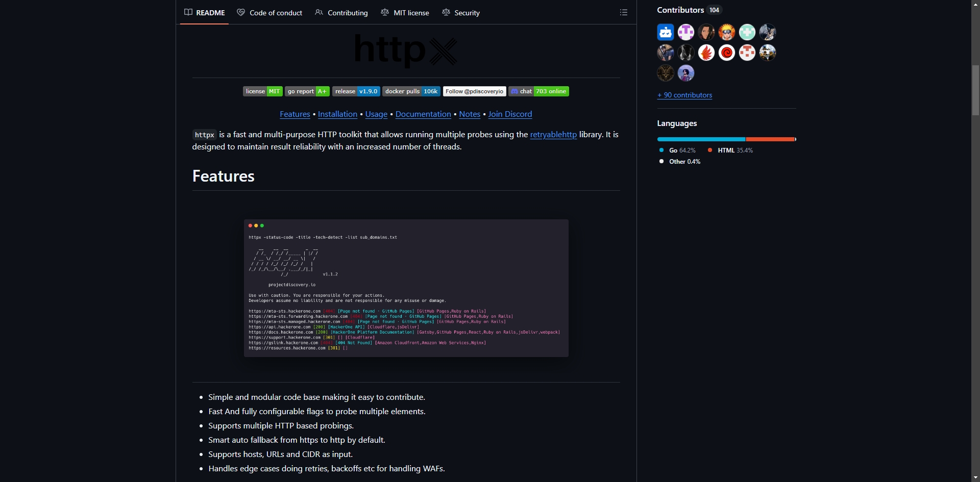
Task: Open the Contributors 104 heading link
Action: click(x=690, y=10)
